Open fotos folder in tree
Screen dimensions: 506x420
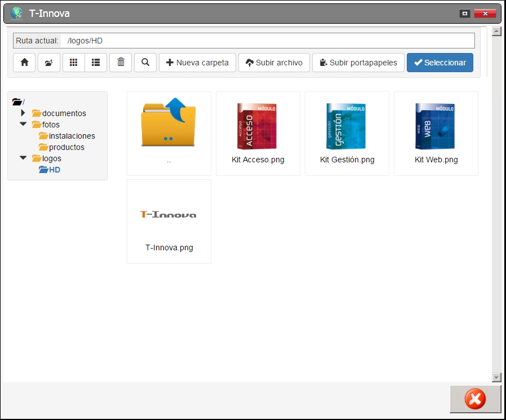[x=46, y=125]
